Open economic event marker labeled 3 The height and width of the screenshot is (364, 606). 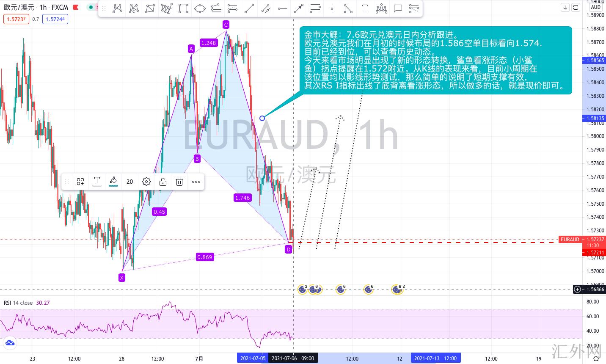click(303, 290)
